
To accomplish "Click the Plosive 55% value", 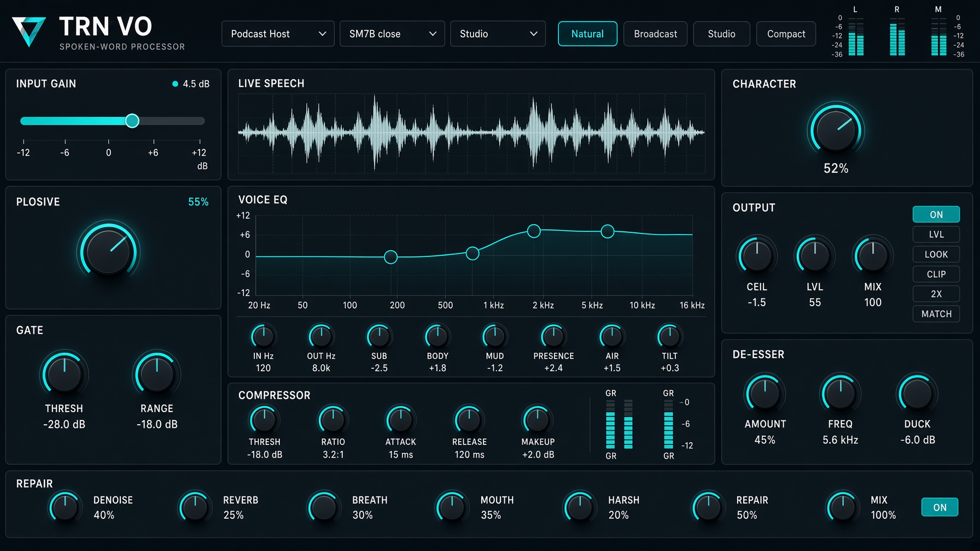I will 198,202.
